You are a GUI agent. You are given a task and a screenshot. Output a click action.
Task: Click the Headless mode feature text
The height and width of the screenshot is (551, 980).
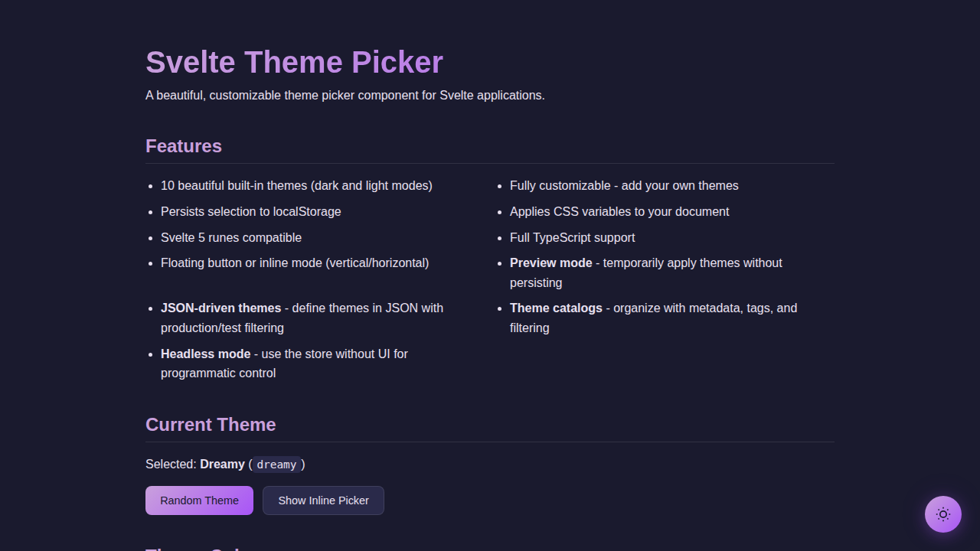point(205,354)
